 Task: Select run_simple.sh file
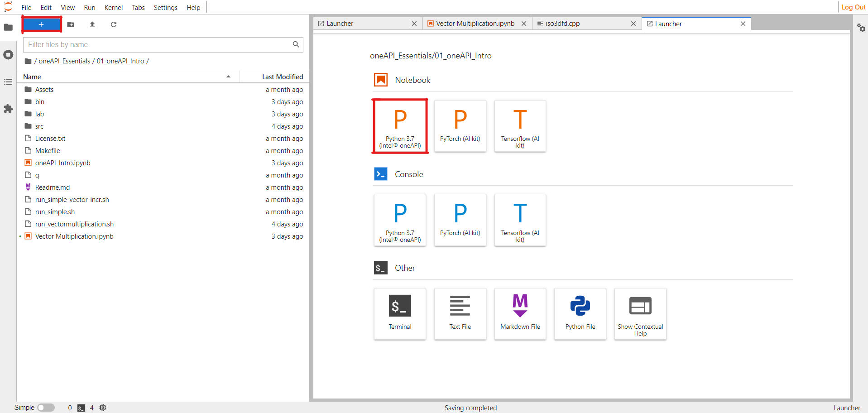163,212
